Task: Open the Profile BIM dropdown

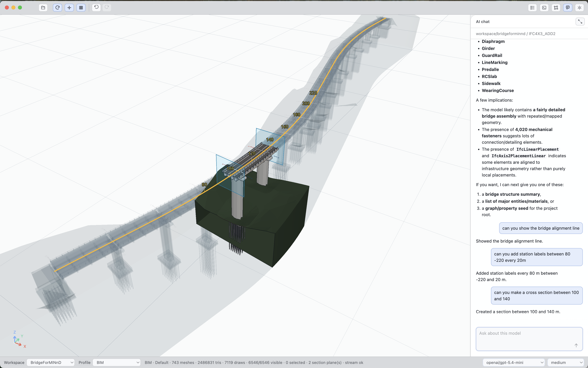Action: (x=116, y=362)
